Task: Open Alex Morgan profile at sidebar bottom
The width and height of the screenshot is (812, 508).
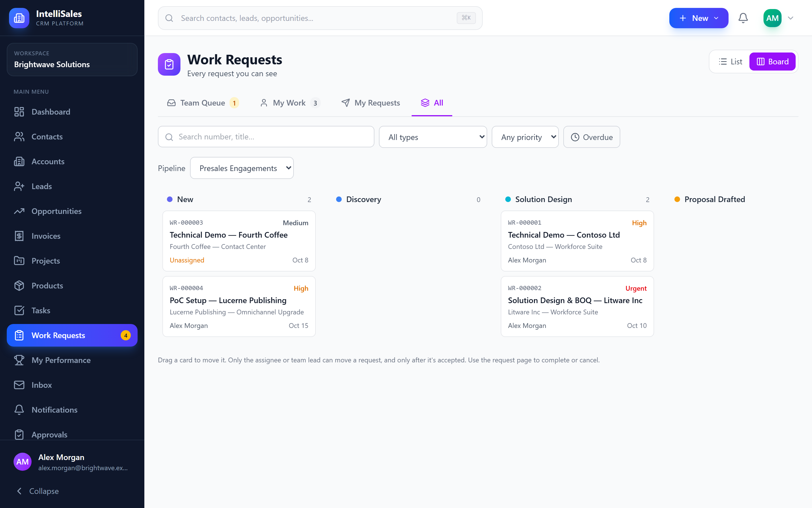Action: 72,462
